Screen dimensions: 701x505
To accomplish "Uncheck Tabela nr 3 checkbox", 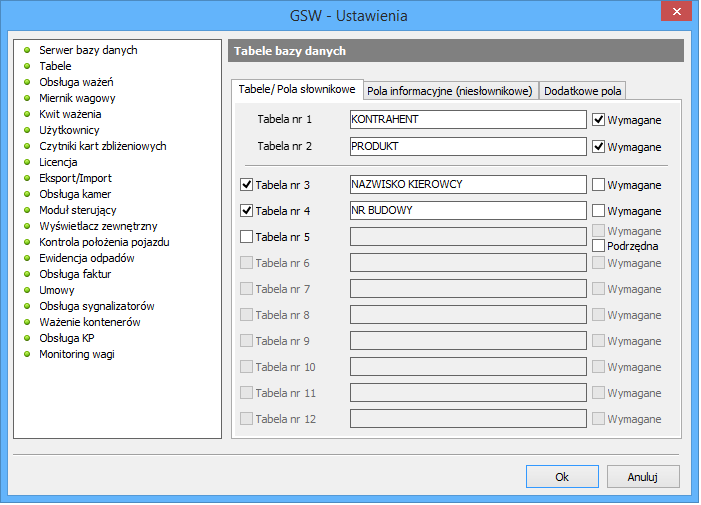I will (247, 185).
